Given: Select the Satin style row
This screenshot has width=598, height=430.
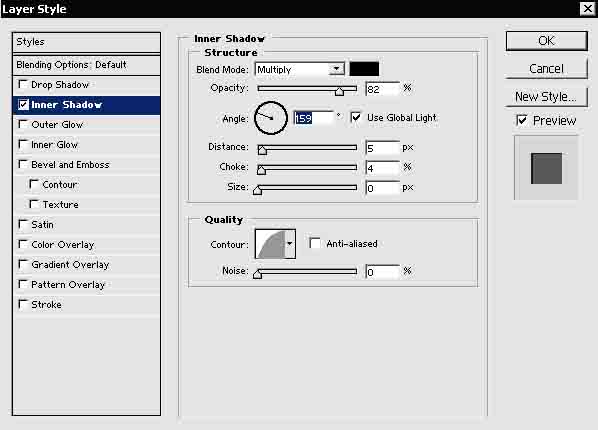Looking at the screenshot, I should point(86,224).
